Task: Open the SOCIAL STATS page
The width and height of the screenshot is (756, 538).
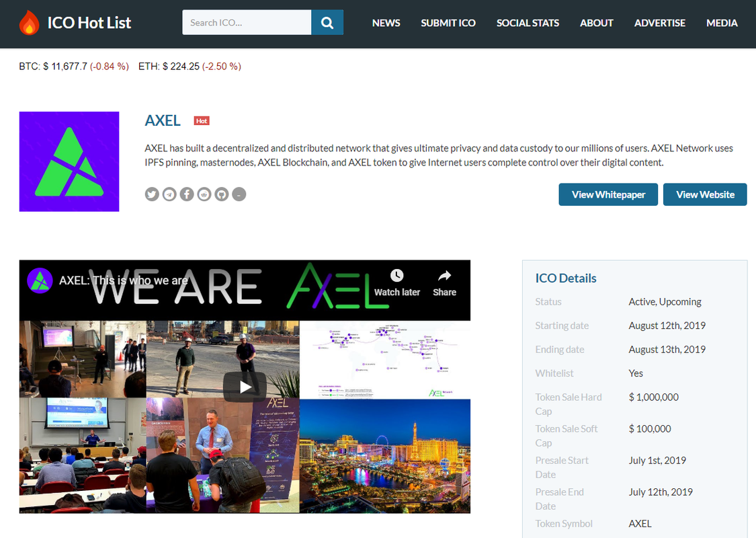Action: 528,23
